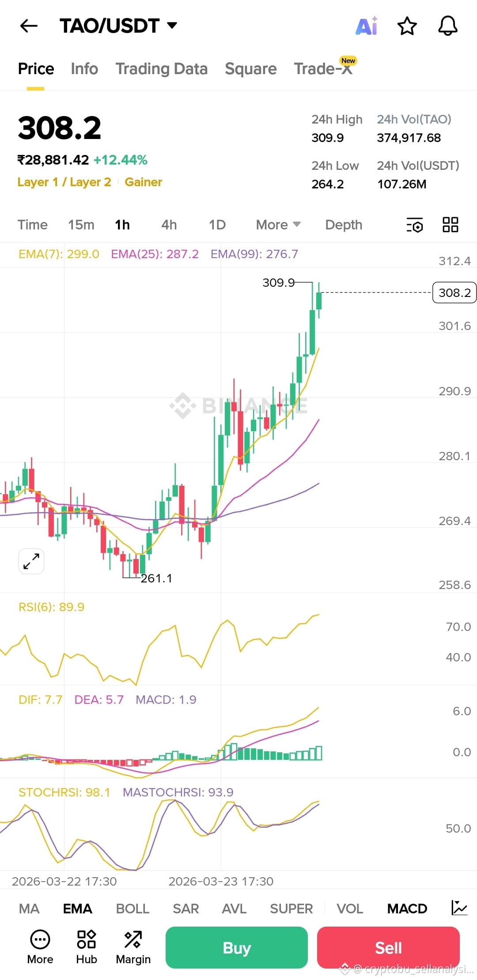Expand chart to fullscreen

point(31,561)
